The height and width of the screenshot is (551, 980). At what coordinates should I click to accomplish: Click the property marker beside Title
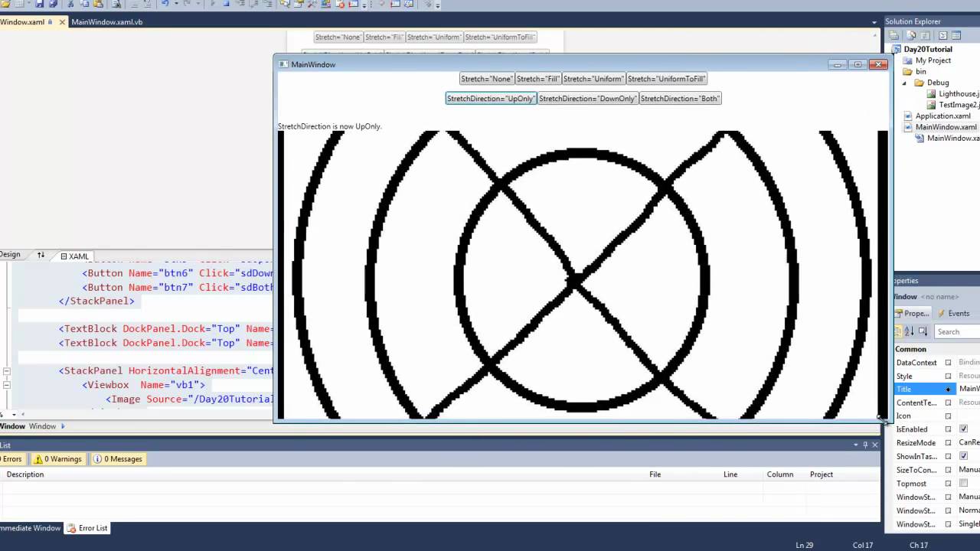tap(948, 390)
